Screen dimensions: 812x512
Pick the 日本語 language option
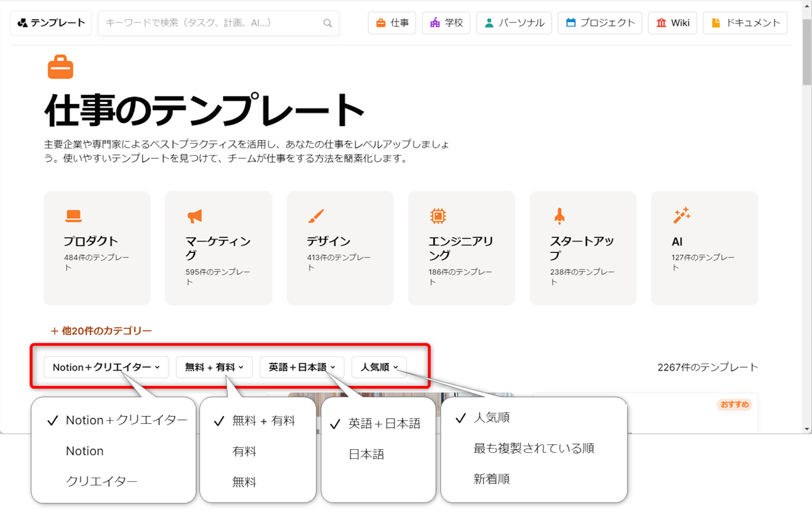coord(366,454)
